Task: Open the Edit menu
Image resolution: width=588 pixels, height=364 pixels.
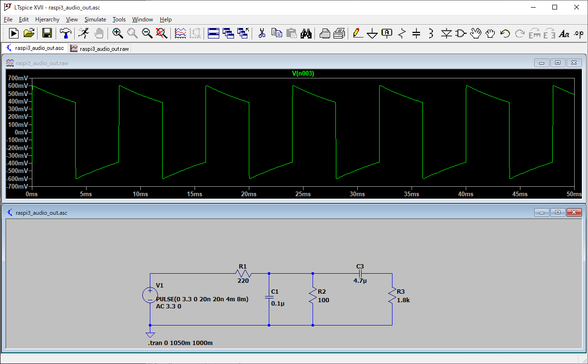Action: pos(24,19)
